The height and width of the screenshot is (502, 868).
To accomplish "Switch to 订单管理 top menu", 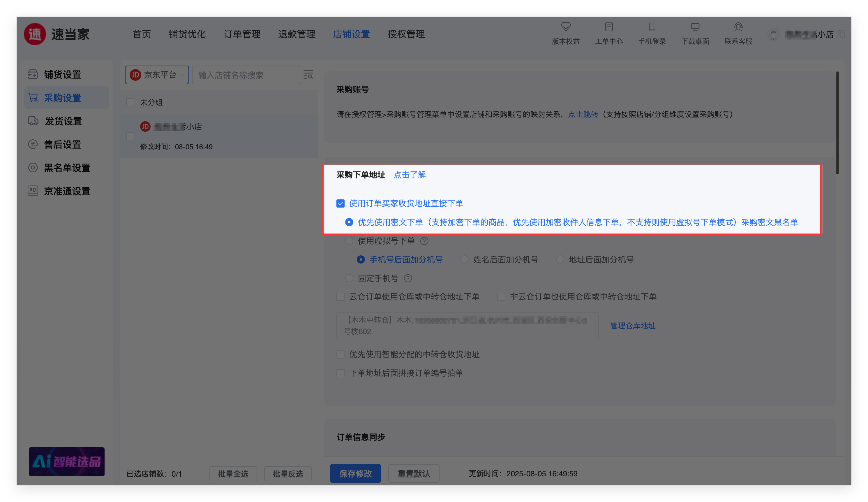I will (x=242, y=34).
